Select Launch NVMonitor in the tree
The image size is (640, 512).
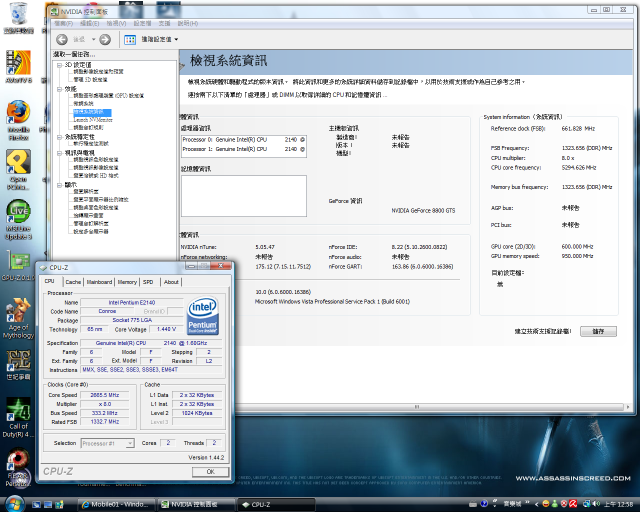pyautogui.click(x=93, y=120)
